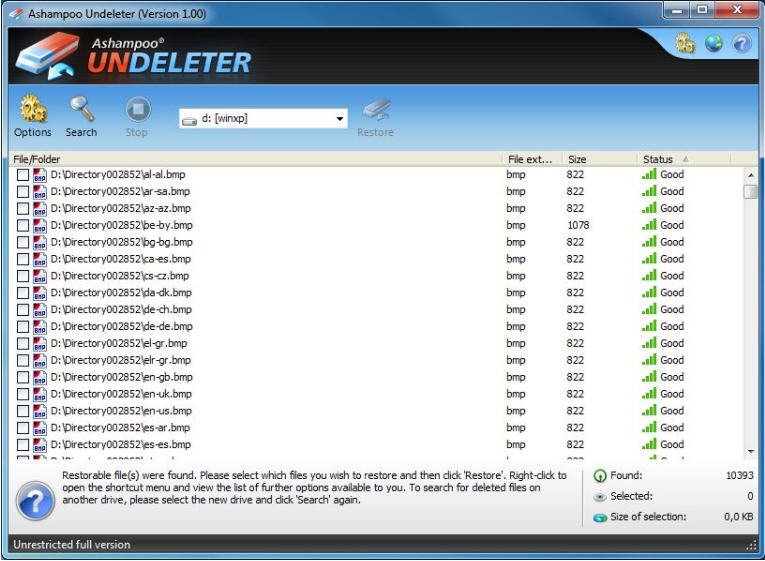Tick the de-ch.bmp checkbox

[x=23, y=310]
